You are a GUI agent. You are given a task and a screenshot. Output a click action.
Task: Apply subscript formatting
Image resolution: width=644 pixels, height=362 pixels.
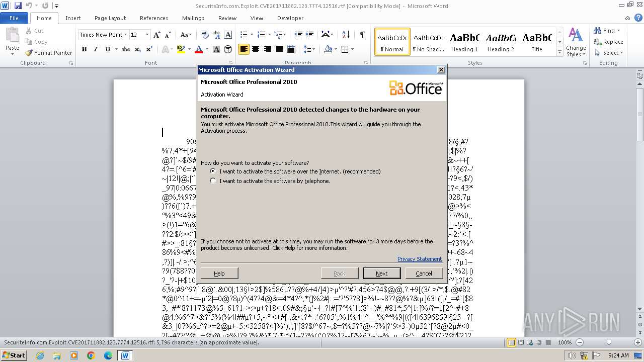pyautogui.click(x=138, y=49)
